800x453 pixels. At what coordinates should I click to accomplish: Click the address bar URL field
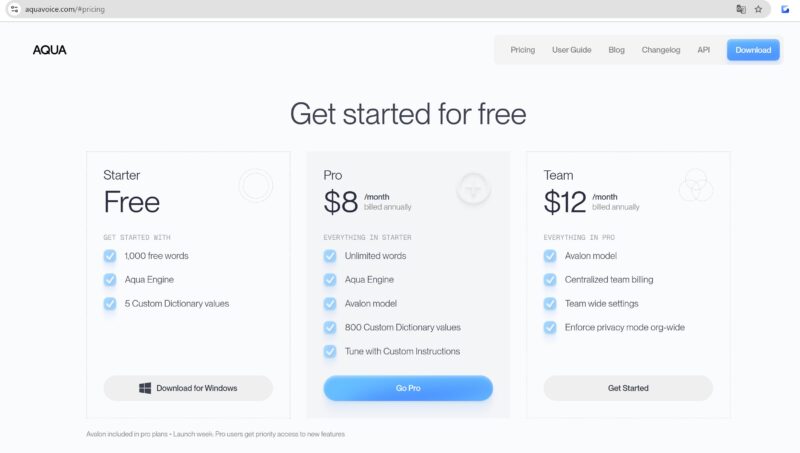[300, 9]
